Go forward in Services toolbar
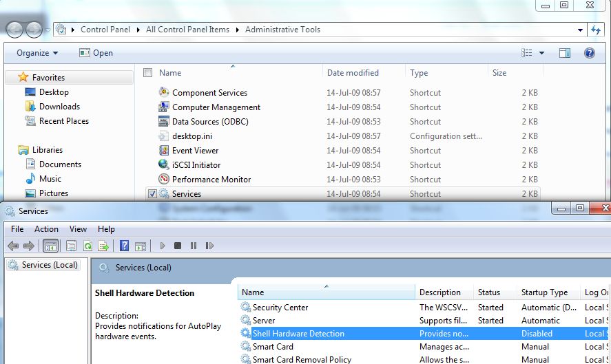Viewport: 611px width, 364px height. 29,246
